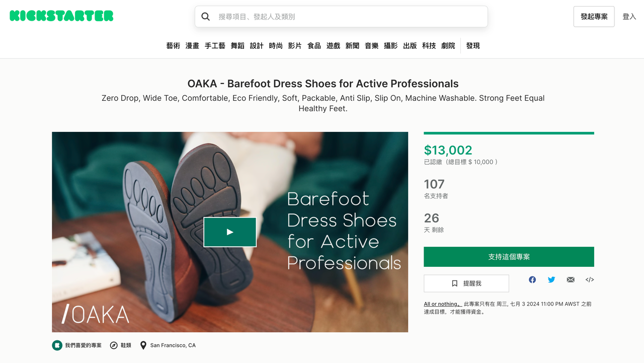Open the 登入 link
Image resolution: width=644 pixels, height=363 pixels.
[629, 17]
